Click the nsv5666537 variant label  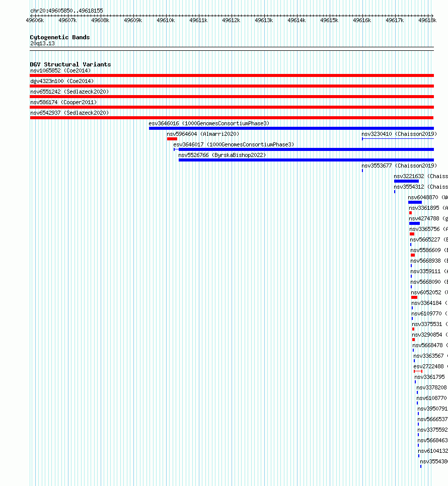click(x=432, y=419)
